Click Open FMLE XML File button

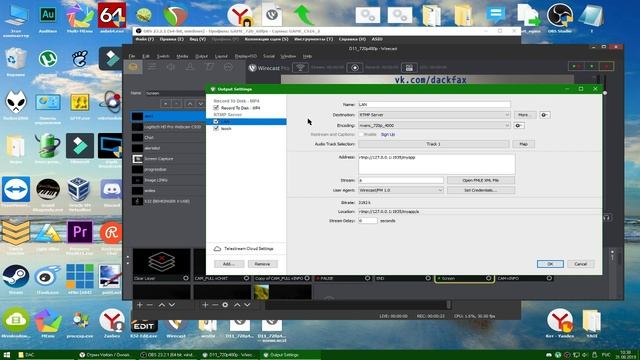481,180
